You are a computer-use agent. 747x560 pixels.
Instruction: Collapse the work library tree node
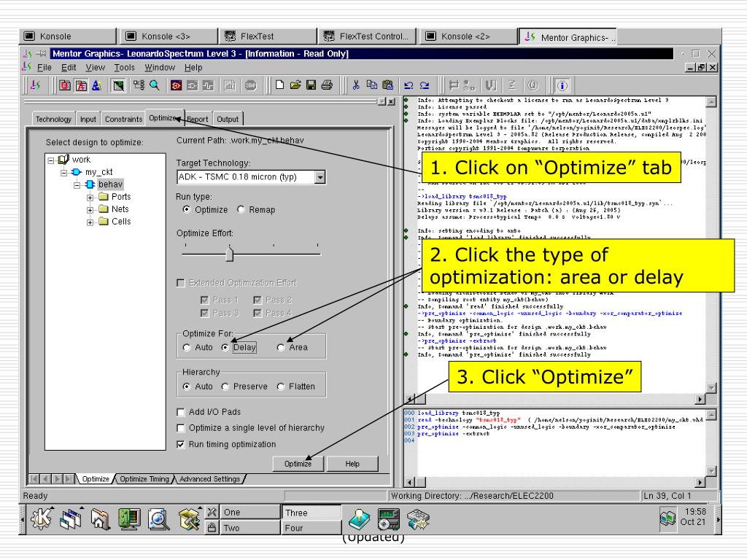(x=51, y=160)
